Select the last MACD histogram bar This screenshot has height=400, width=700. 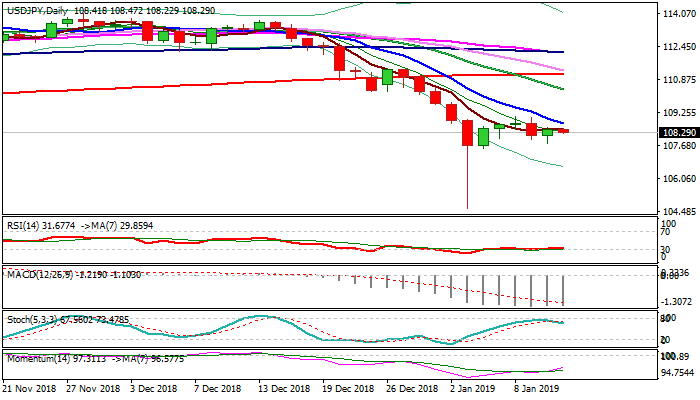[x=564, y=289]
